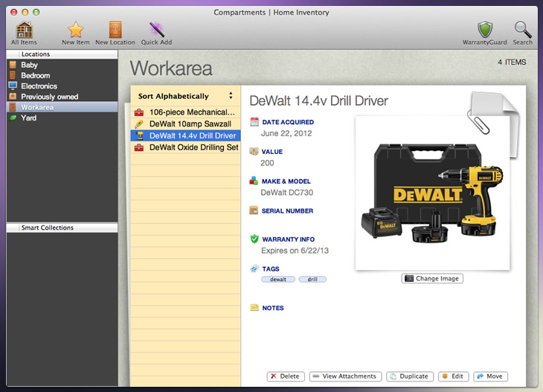Select 106-piece Mechanical item
The width and height of the screenshot is (543, 392).
pos(186,112)
